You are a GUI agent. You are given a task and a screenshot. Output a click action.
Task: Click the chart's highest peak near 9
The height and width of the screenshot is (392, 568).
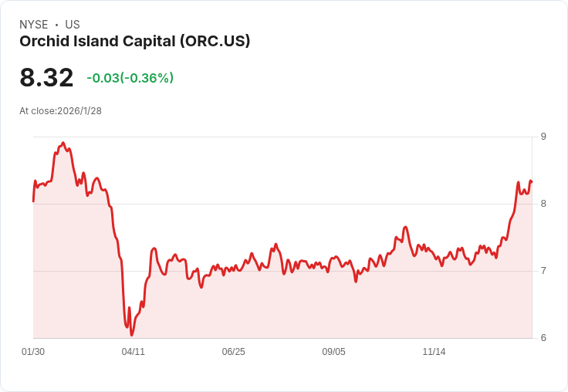[63, 143]
